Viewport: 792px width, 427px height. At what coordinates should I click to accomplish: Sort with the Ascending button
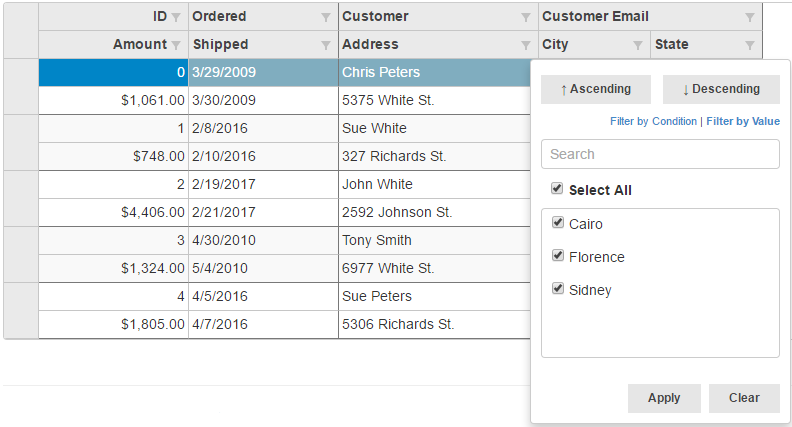[x=596, y=89]
